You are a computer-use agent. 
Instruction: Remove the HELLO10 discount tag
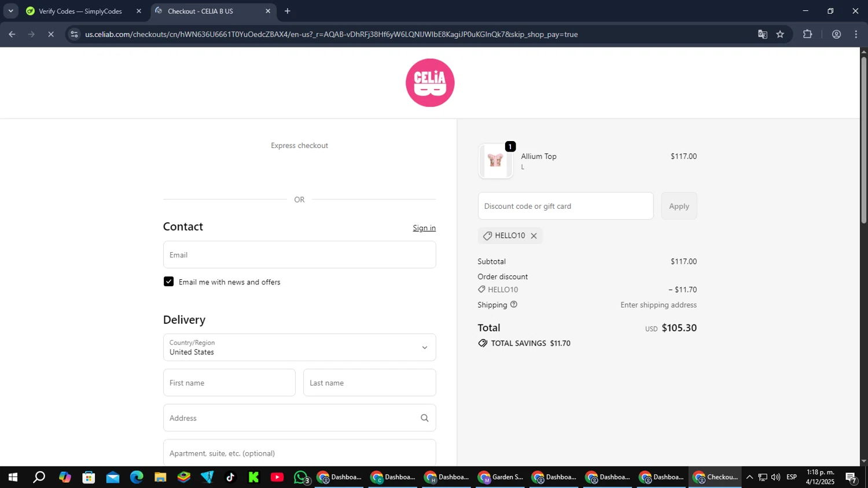[x=534, y=236]
